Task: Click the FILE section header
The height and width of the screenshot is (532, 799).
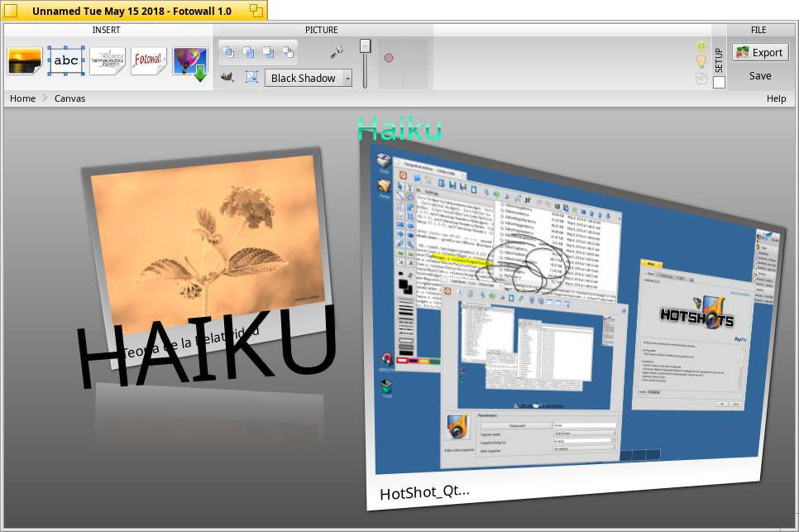Action: coord(758,30)
